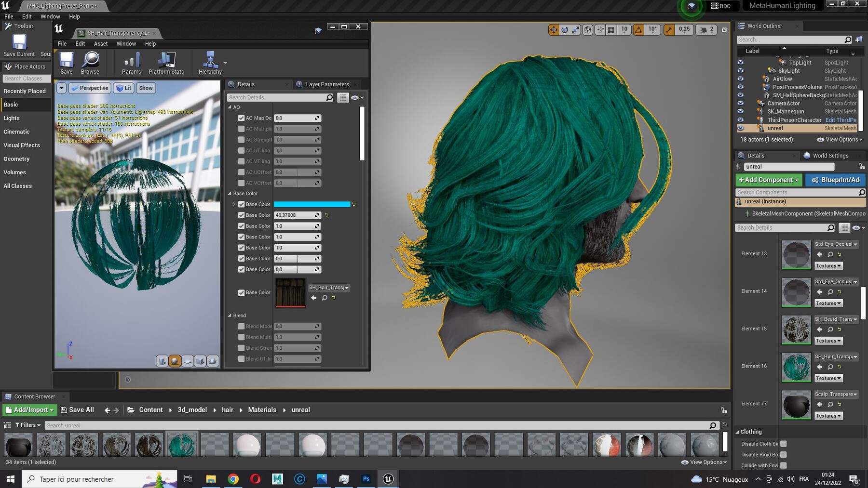The width and height of the screenshot is (868, 488).
Task: Open Photoshop from the Windows taskbar
Action: (x=366, y=479)
